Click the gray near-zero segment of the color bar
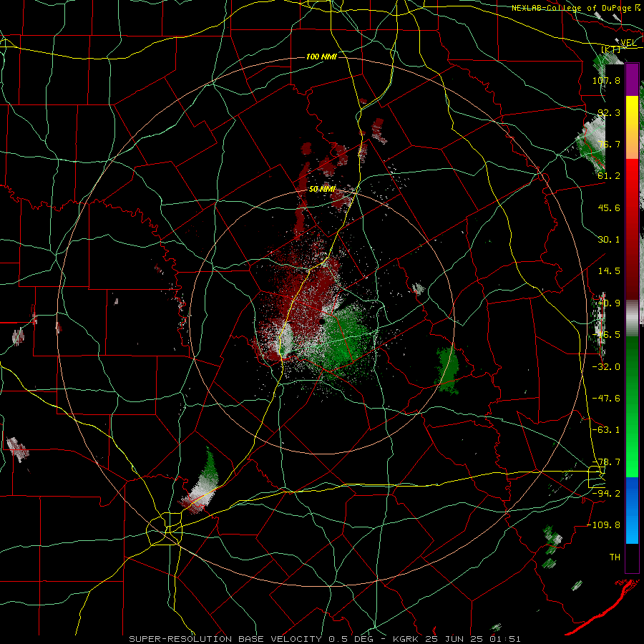Screen dimensions: 644x644 pos(632,318)
